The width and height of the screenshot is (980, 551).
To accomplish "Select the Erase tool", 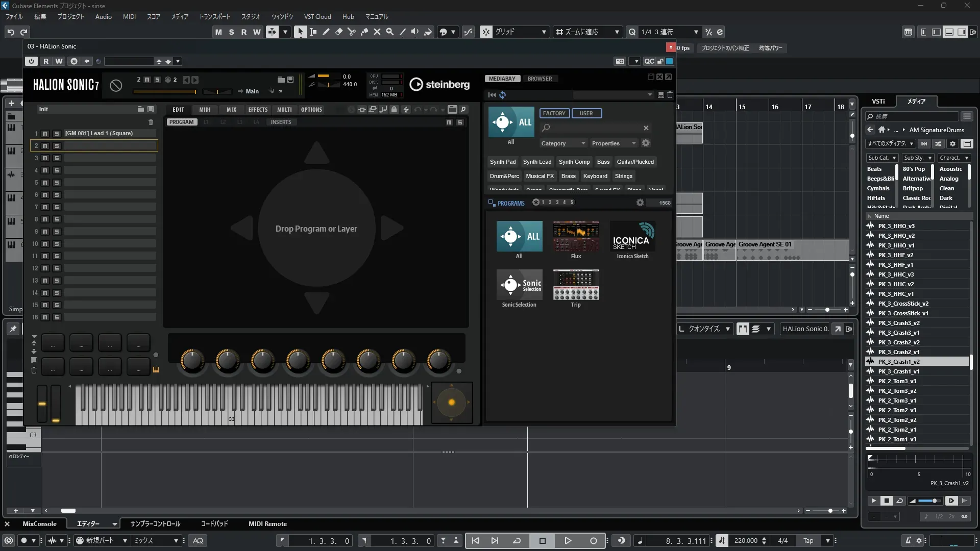I will [x=338, y=32].
